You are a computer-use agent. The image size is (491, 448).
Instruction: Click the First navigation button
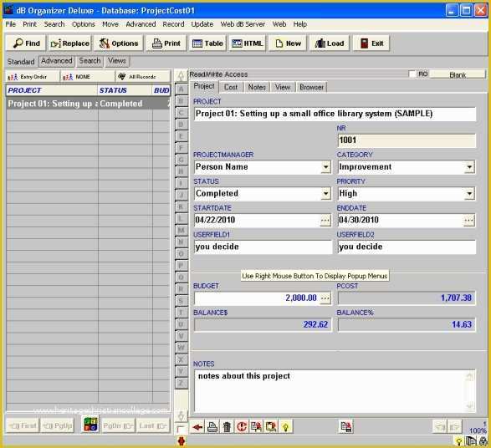[x=23, y=425]
